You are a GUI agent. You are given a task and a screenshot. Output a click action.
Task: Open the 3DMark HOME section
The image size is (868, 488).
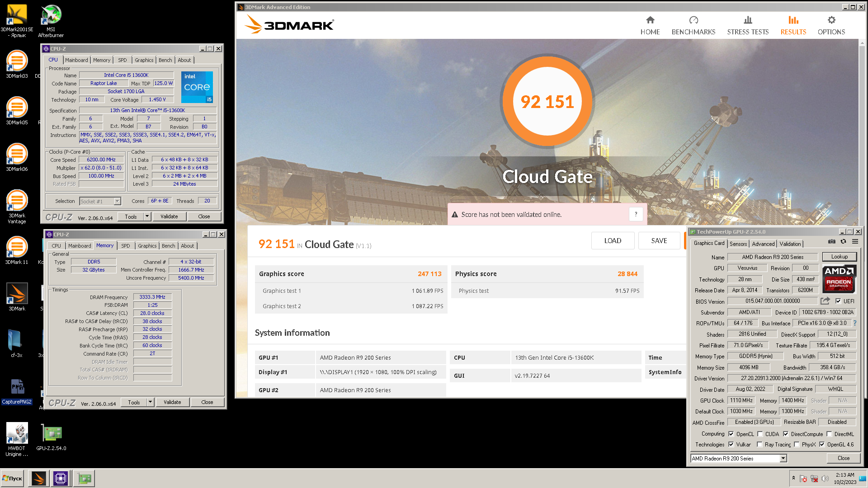coord(650,26)
